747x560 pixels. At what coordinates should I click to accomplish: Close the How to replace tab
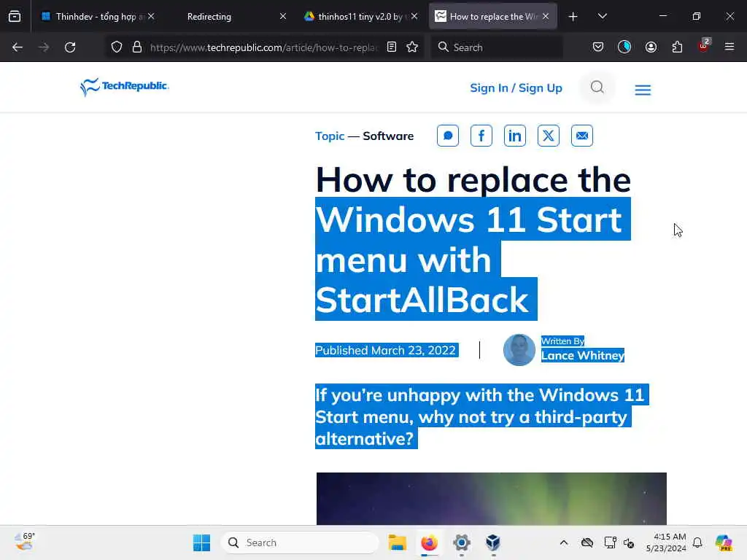(x=546, y=16)
